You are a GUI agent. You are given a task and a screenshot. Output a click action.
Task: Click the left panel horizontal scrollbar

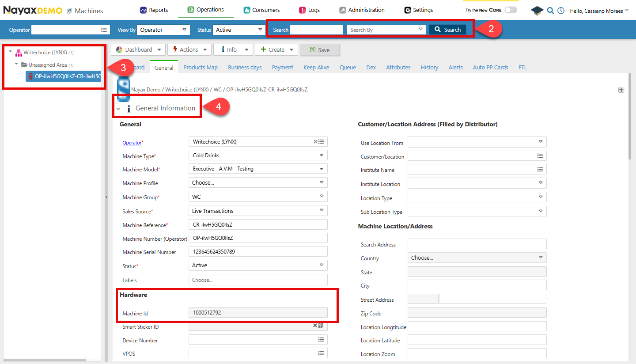[44, 360]
